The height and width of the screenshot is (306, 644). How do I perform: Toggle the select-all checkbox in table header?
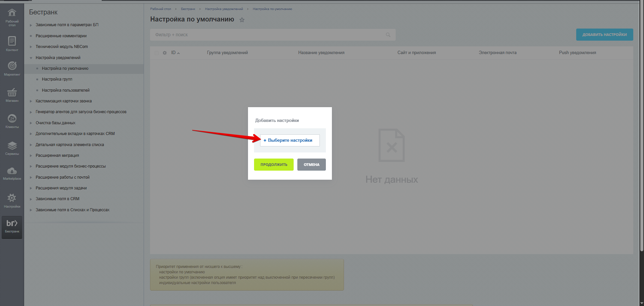point(157,53)
